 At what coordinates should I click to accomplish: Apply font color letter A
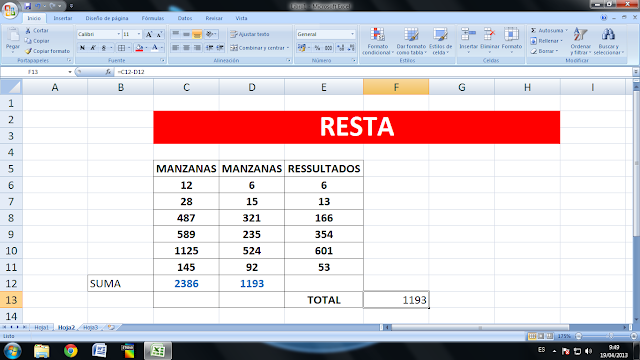pyautogui.click(x=155, y=48)
